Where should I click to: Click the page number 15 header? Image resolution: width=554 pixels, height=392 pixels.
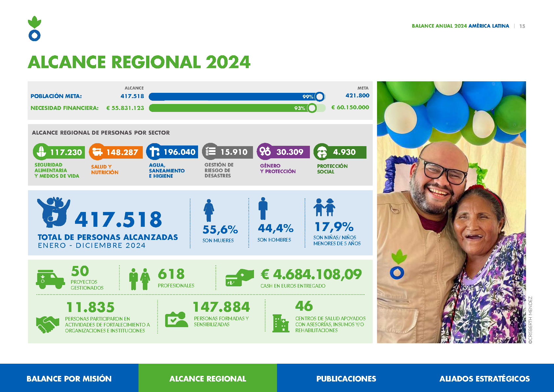point(523,26)
